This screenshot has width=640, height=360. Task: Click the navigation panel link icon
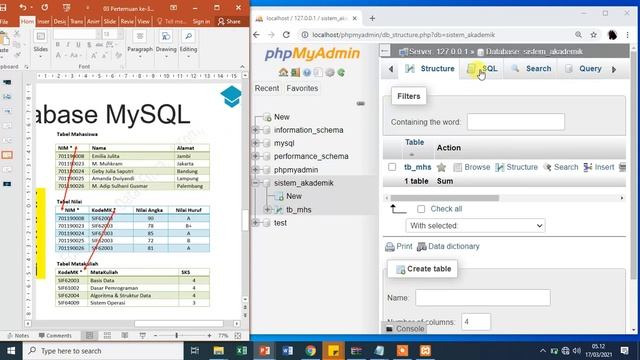360,103
